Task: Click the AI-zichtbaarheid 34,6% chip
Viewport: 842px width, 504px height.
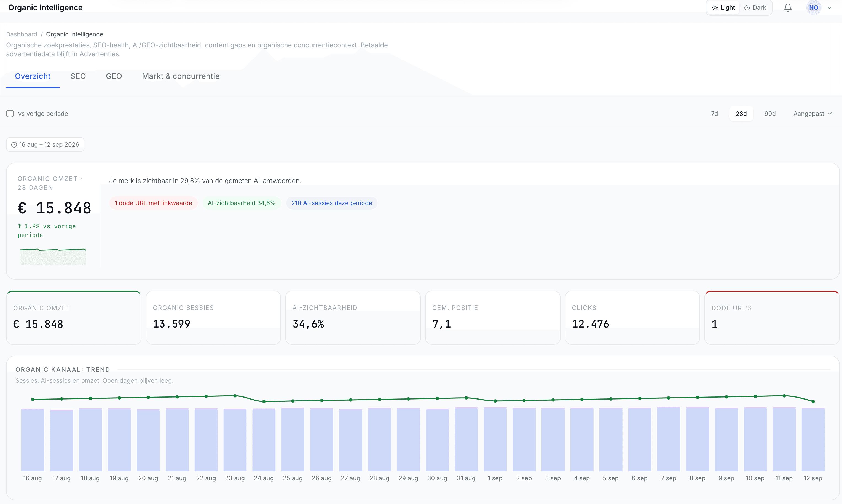Action: pos(242,203)
